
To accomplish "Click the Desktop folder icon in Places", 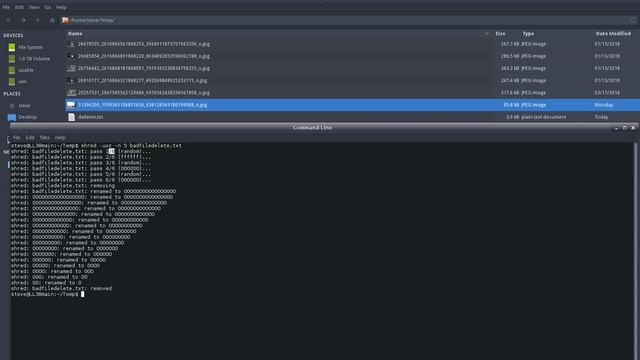I will coord(12,117).
